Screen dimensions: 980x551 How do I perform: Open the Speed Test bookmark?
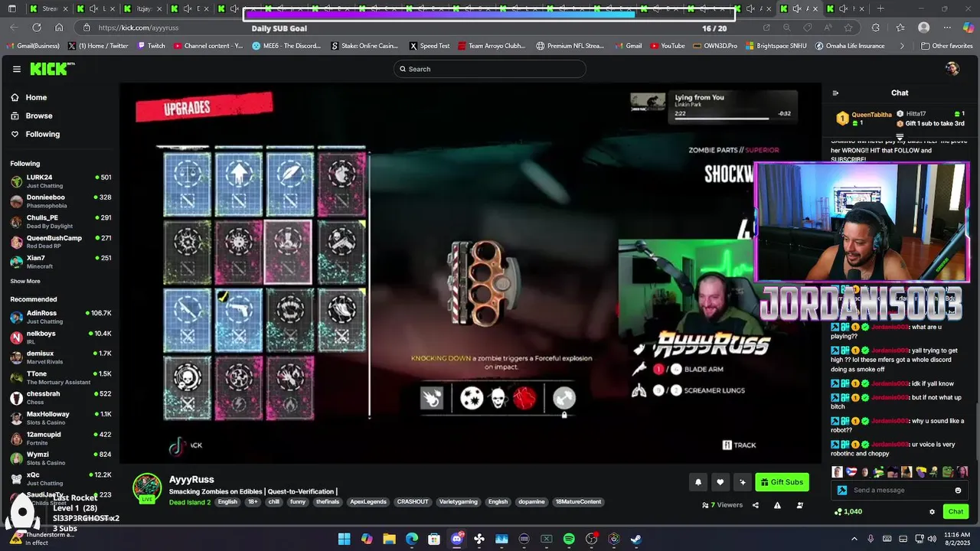430,46
